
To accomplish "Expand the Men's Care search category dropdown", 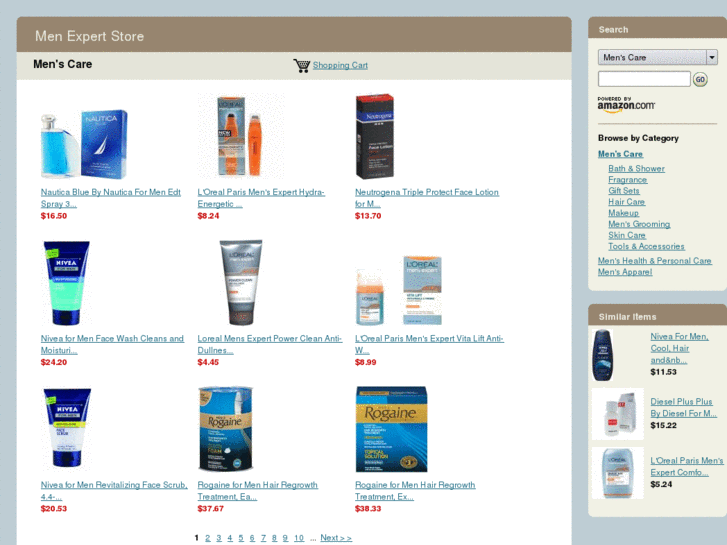I will coord(657,58).
